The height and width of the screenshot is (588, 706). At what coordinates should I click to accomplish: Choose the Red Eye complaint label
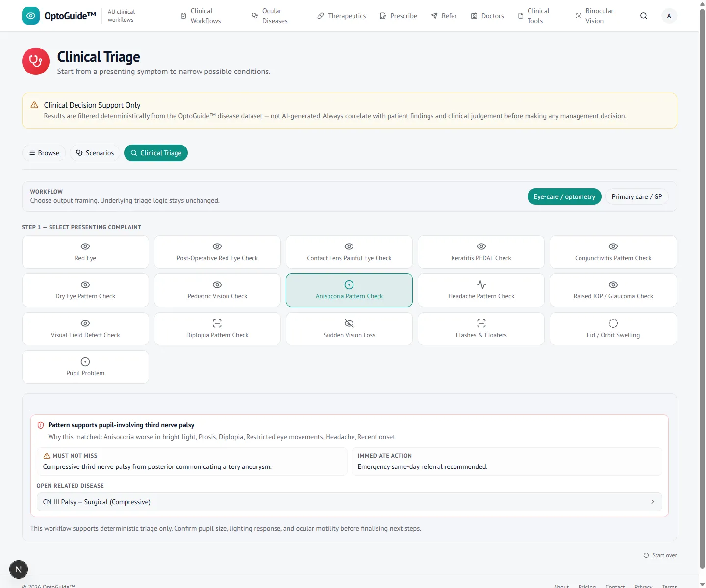(x=85, y=258)
